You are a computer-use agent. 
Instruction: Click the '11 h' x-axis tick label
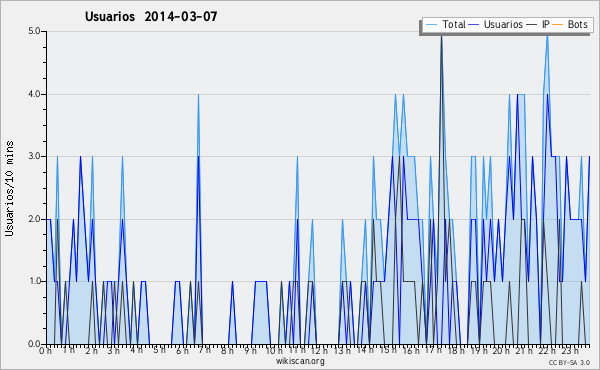point(297,350)
